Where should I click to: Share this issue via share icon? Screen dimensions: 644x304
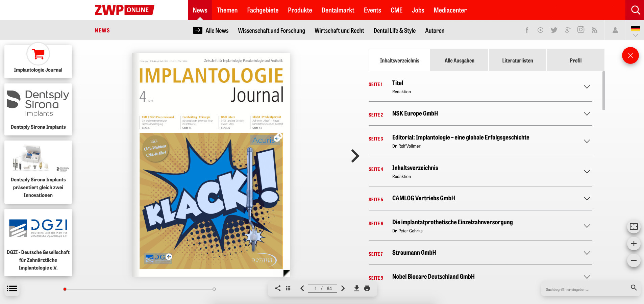(278, 288)
